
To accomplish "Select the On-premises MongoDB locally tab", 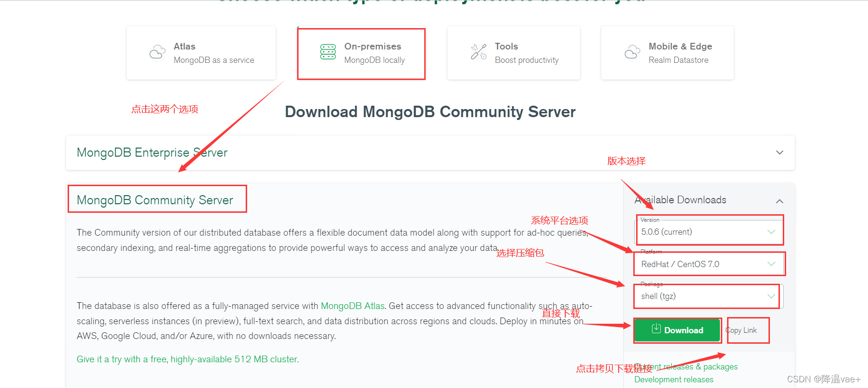I will [361, 53].
